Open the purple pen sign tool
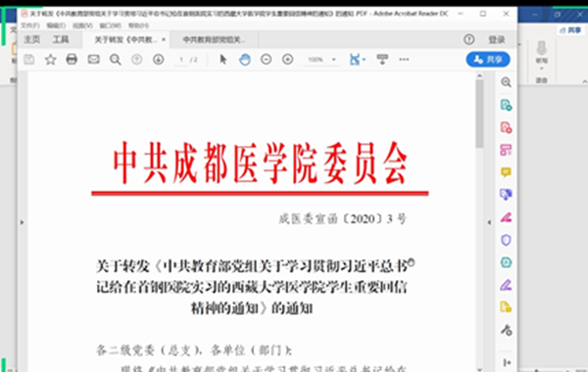The width and height of the screenshot is (588, 372). (506, 285)
